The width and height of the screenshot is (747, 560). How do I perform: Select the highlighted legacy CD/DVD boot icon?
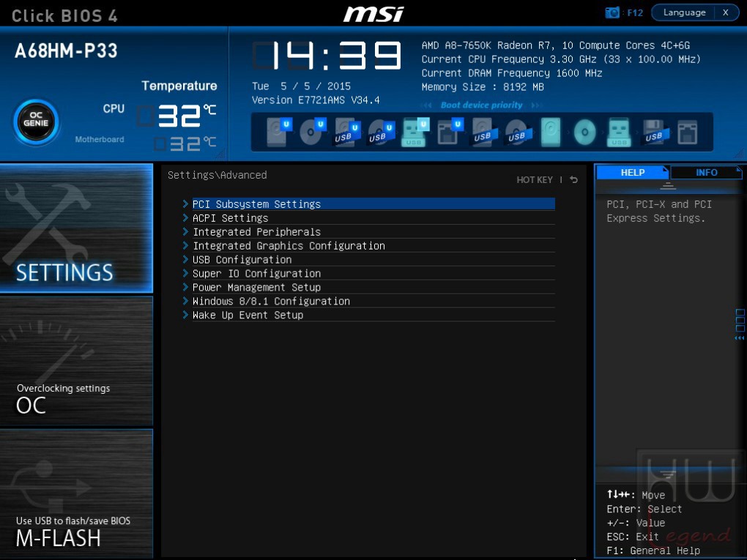584,132
